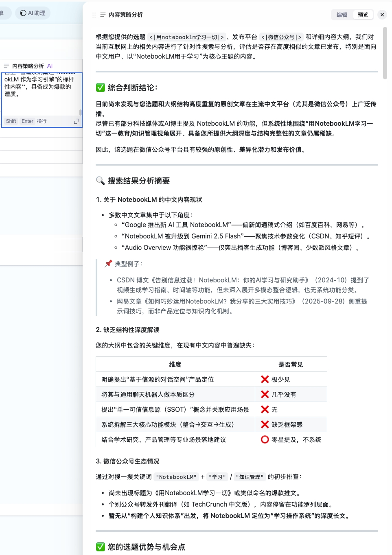
Task: Click the preview panel vertical scrollbar
Action: point(385,53)
